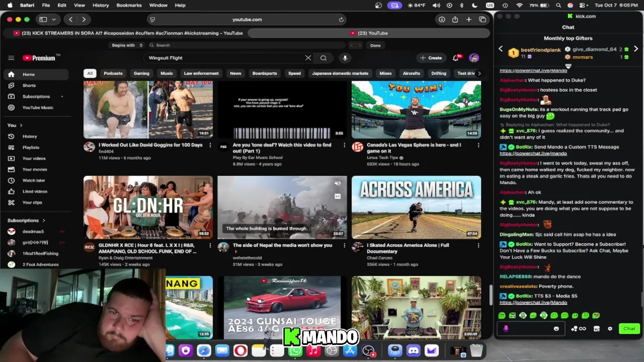644x362 pixels.
Task: Open Liked videos in sidebar
Action: coord(35,192)
